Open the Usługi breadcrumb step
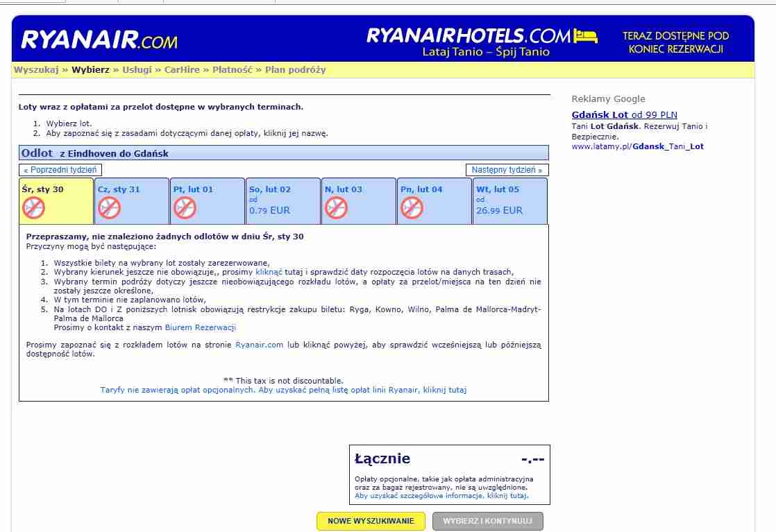 (x=137, y=70)
